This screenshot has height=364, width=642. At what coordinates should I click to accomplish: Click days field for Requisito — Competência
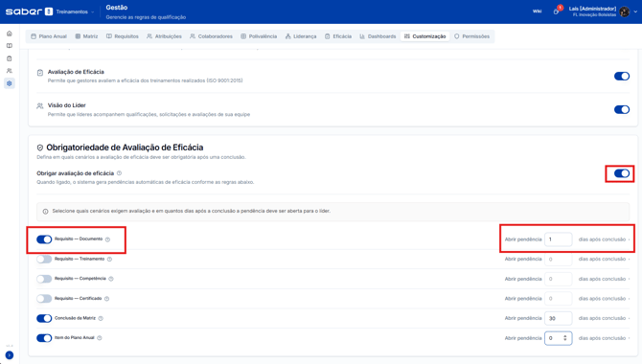558,279
